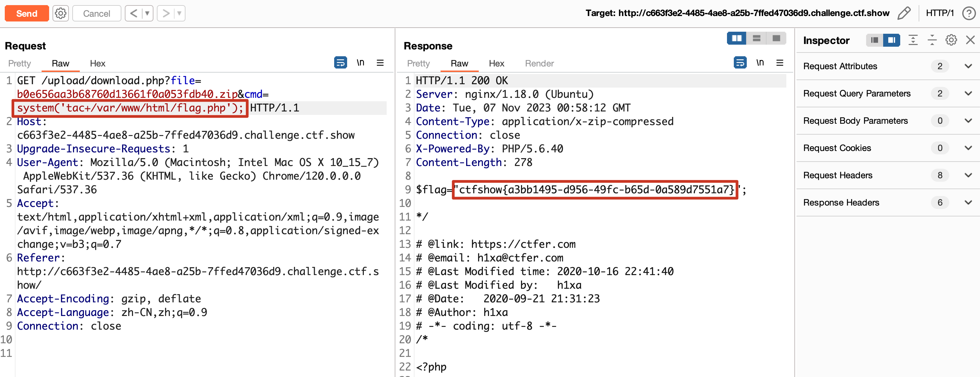Open the Response Render tab

click(x=539, y=63)
